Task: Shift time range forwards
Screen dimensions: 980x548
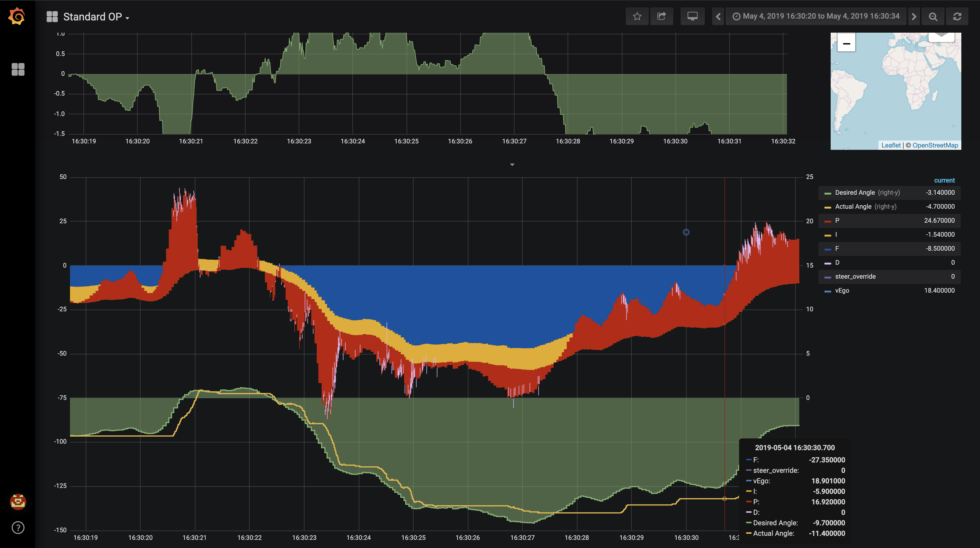Action: click(914, 16)
